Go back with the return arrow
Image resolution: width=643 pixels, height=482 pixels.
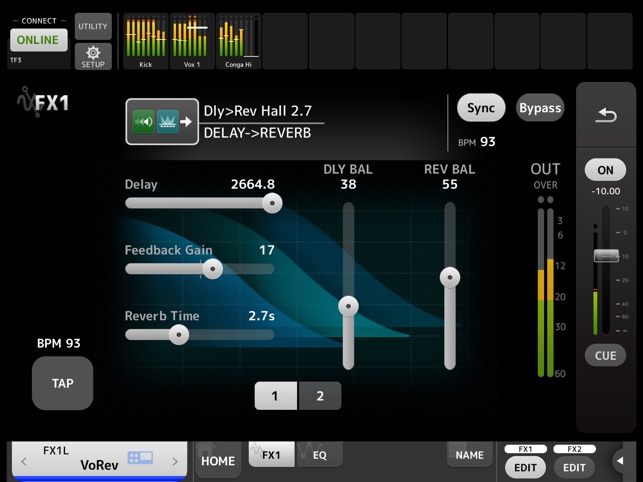(x=606, y=115)
